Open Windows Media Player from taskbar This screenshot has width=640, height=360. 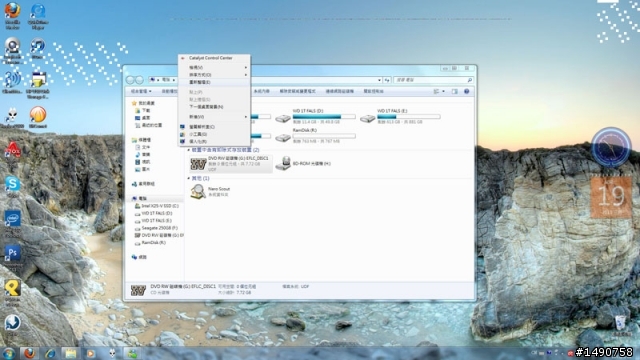pyautogui.click(x=91, y=353)
